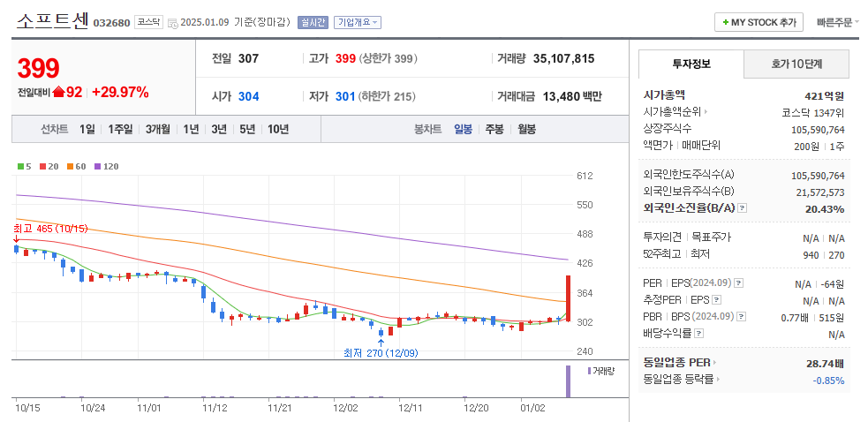Select the 5년 line chart period
Image resolution: width=868 pixels, height=422 pixels.
click(247, 130)
